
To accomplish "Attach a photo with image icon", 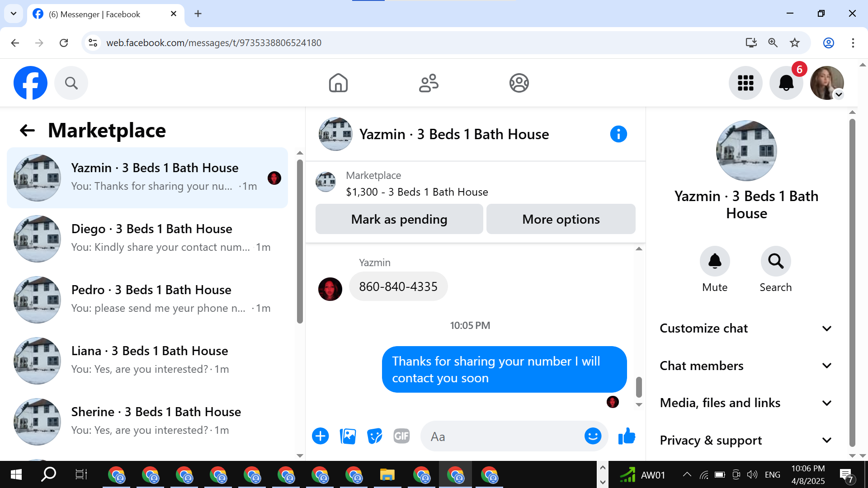I will pos(348,436).
